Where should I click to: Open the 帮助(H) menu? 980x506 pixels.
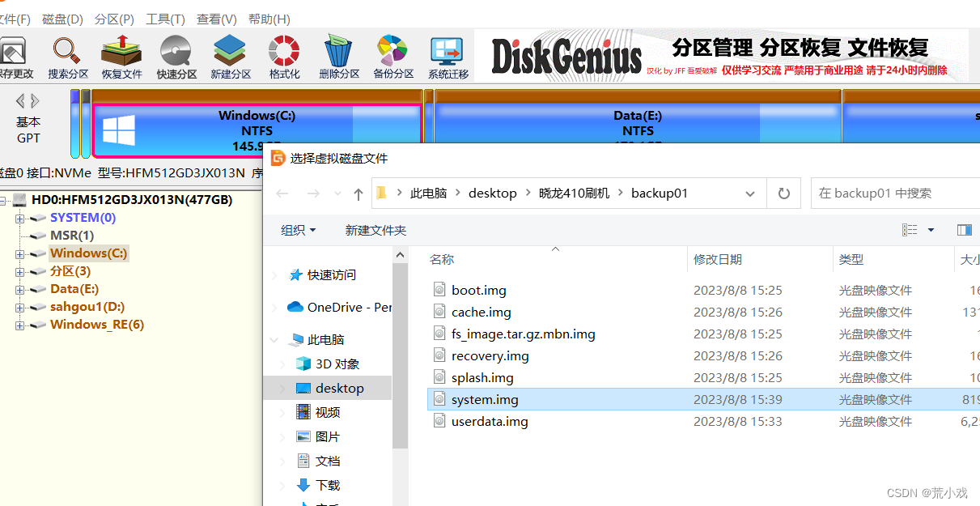[269, 19]
